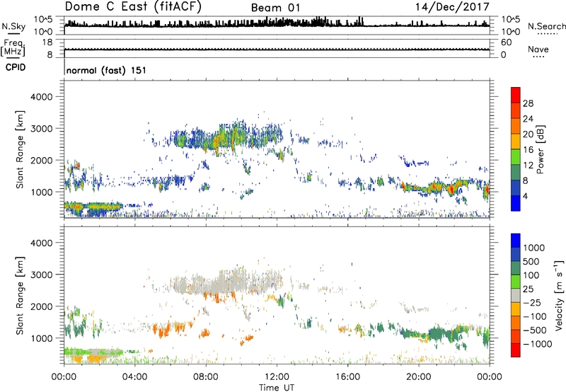Click the "04:00" time tick label

(x=135, y=377)
